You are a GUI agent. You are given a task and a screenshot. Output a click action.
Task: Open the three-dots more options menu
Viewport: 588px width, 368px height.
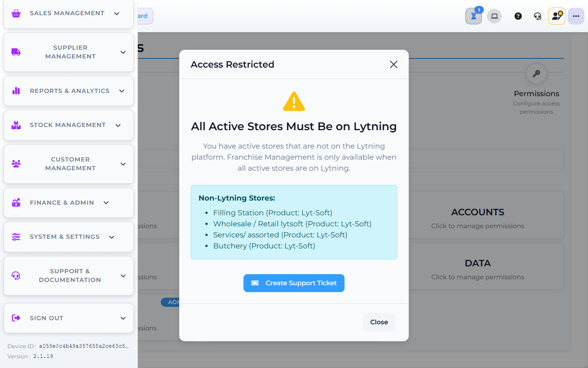[576, 16]
